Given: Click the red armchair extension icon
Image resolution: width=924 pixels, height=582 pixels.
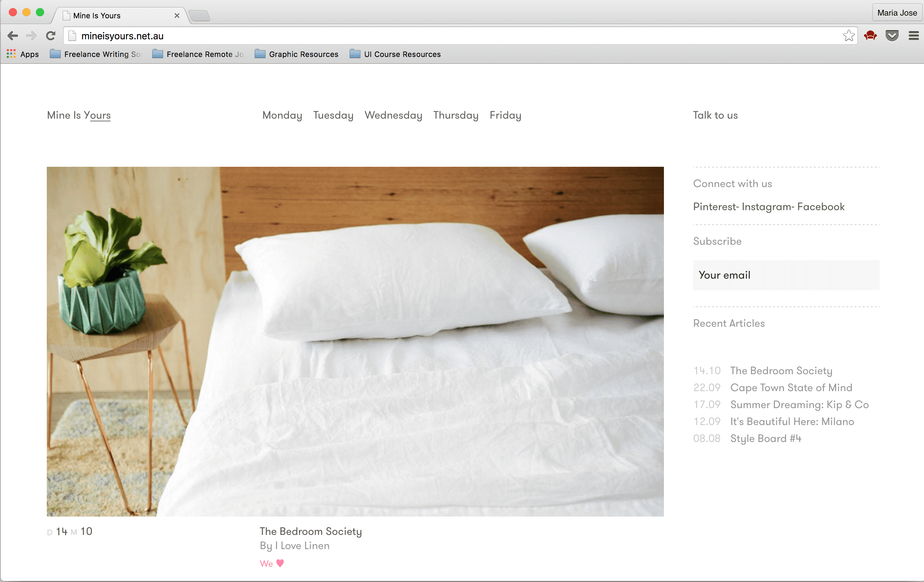Looking at the screenshot, I should 870,36.
